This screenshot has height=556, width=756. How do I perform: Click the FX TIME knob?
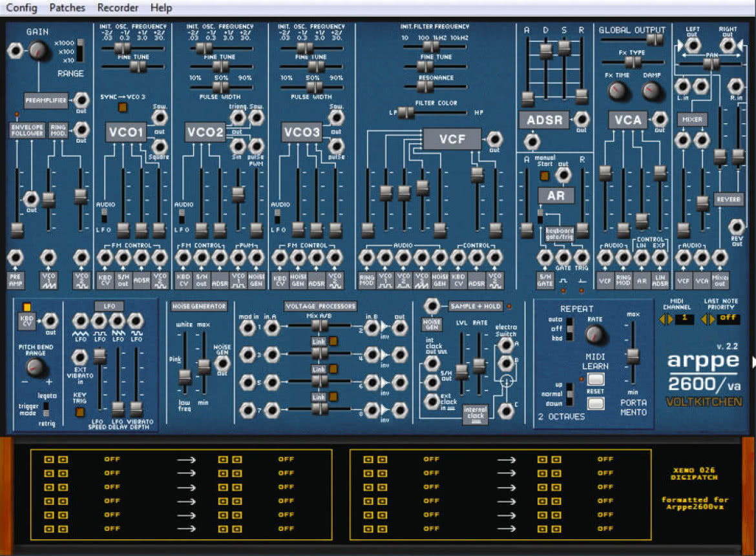617,90
